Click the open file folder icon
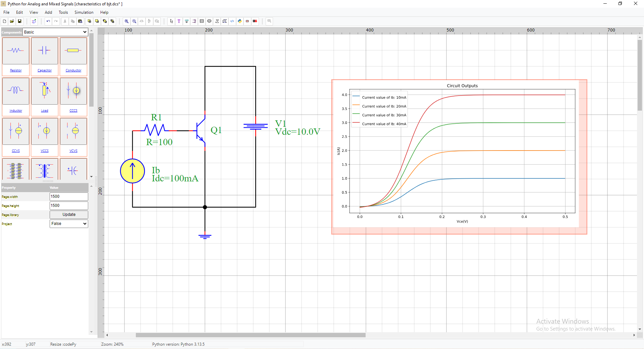The width and height of the screenshot is (644, 349). point(12,21)
